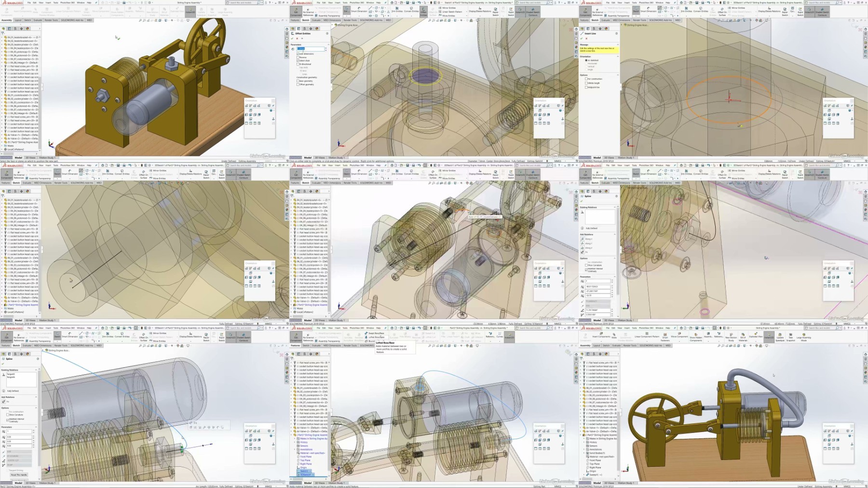Switch to MBD Dimensions tab in Offset Entities window
The width and height of the screenshot is (868, 488).
click(x=332, y=20)
